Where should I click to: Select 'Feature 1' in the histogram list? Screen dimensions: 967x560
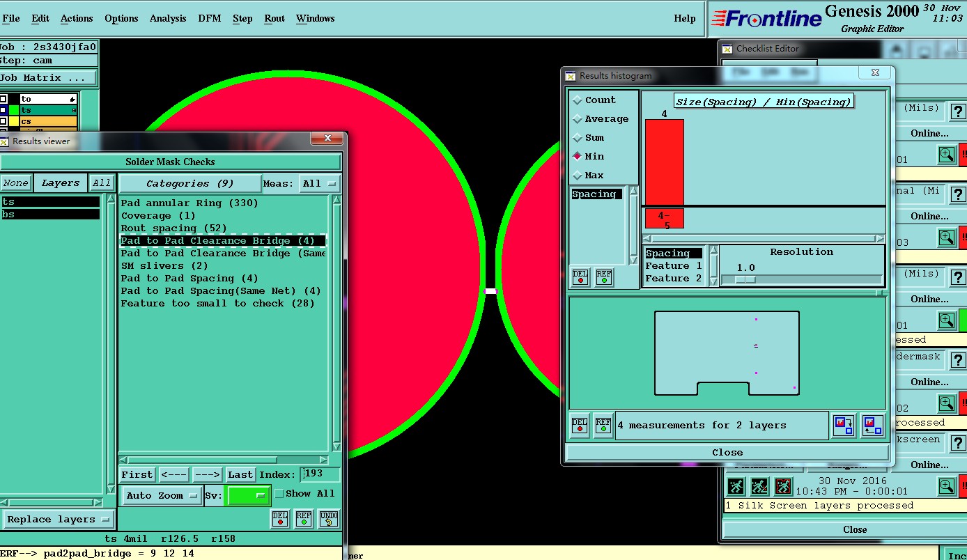coord(674,266)
